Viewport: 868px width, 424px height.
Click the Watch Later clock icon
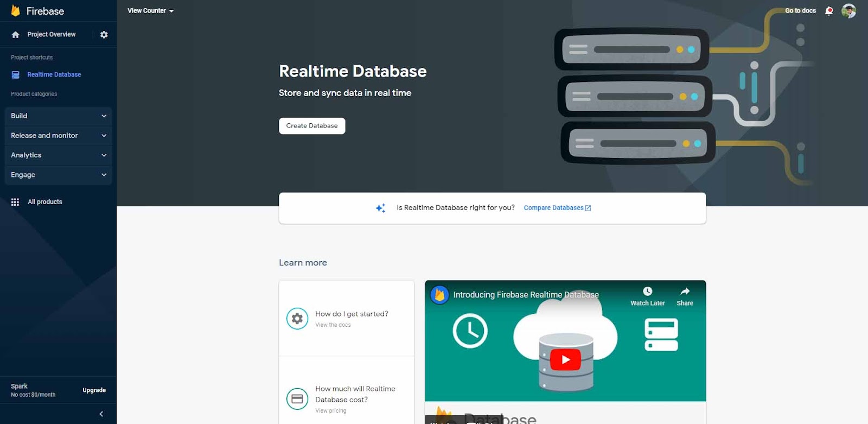point(647,292)
